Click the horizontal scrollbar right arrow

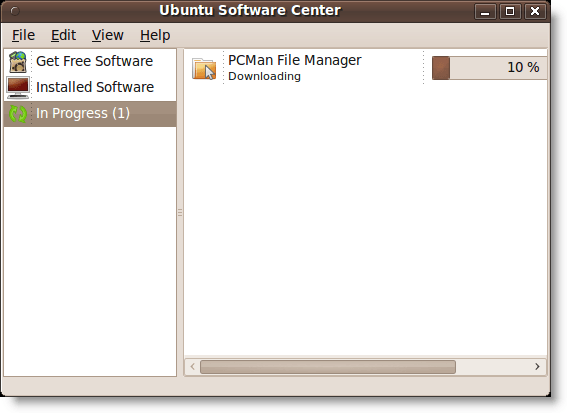tap(537, 367)
